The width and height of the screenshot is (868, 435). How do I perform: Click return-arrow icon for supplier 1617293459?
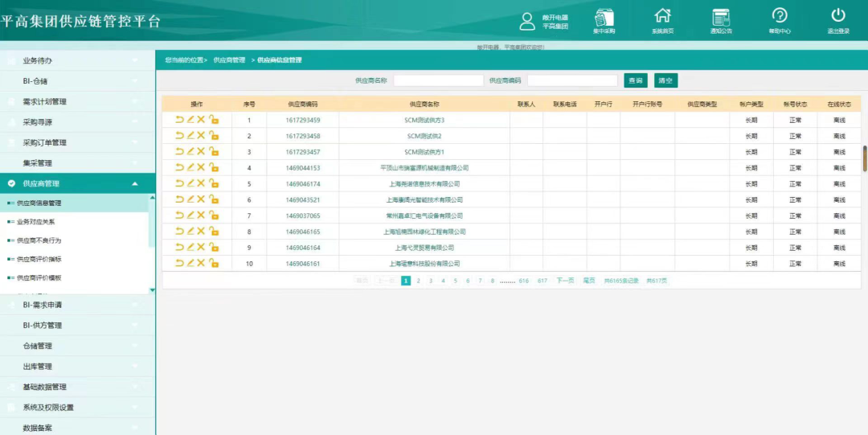coord(179,120)
